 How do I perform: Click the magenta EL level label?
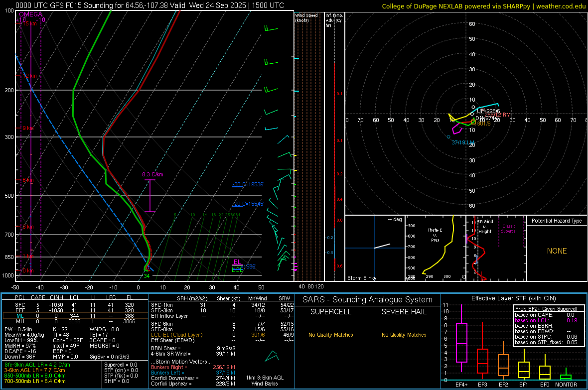tap(237, 262)
